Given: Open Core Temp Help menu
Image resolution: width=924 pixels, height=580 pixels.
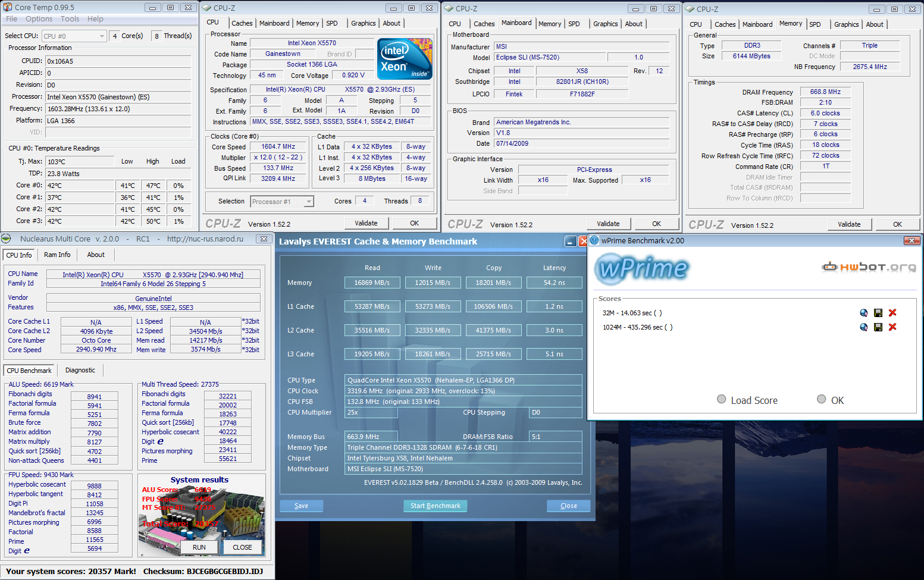Looking at the screenshot, I should pos(95,19).
